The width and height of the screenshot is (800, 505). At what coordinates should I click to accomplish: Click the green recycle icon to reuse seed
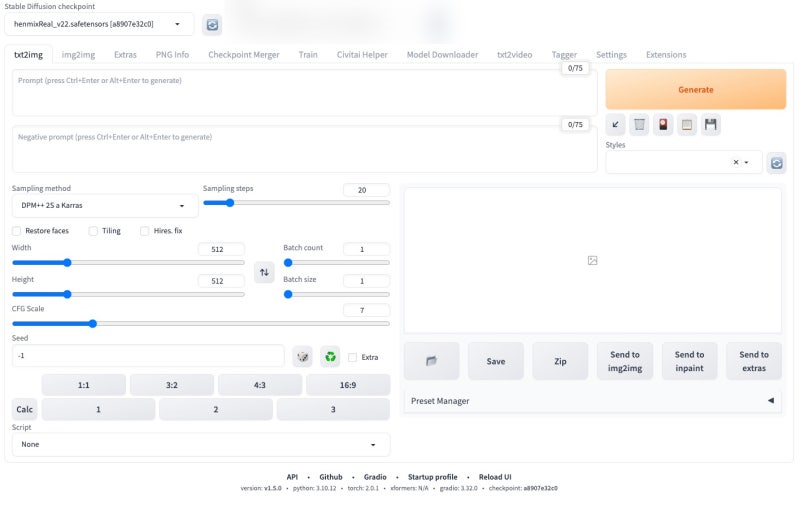tap(330, 357)
